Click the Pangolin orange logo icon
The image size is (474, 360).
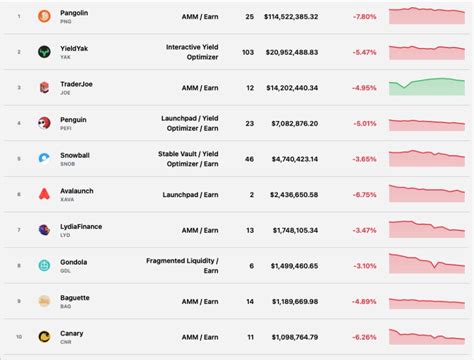coord(44,16)
